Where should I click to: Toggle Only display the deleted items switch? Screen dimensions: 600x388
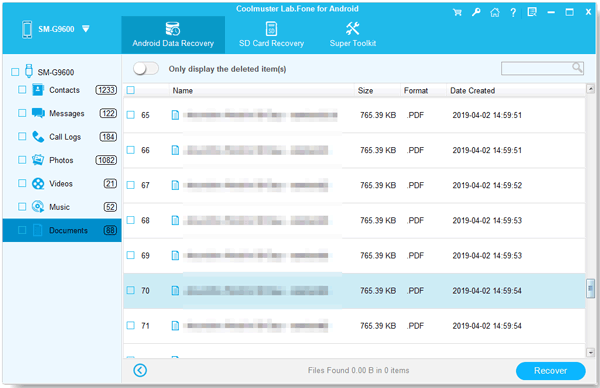click(146, 69)
